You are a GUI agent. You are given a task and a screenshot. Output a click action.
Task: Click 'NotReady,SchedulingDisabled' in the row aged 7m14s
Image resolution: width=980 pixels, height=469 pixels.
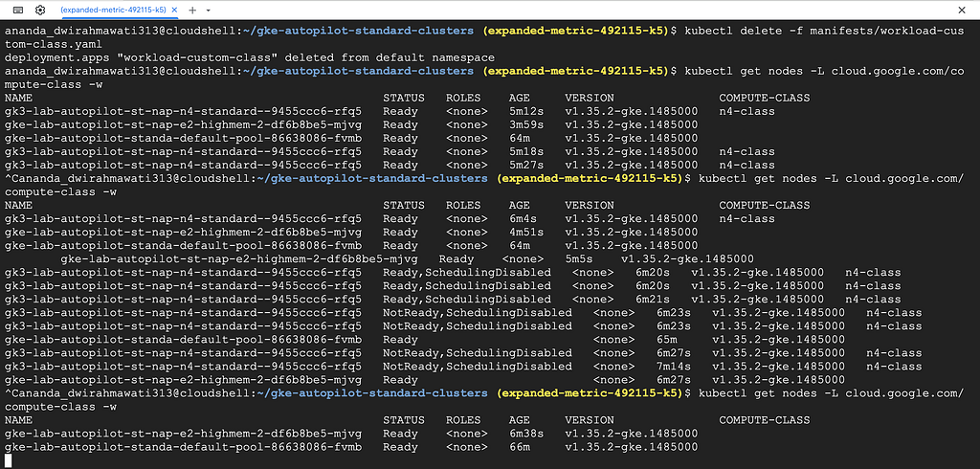pos(478,367)
